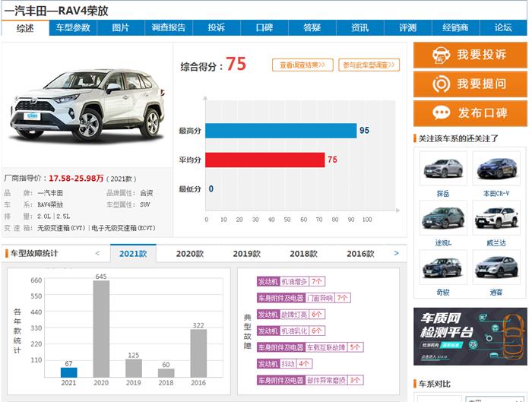This screenshot has height=402, width=532.
Task: Open the 车型参数 tab
Action: pos(73,27)
